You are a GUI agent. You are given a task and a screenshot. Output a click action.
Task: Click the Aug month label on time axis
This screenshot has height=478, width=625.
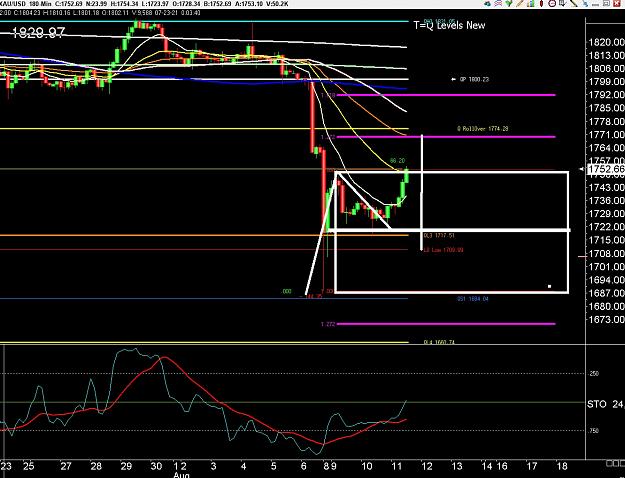tap(181, 475)
